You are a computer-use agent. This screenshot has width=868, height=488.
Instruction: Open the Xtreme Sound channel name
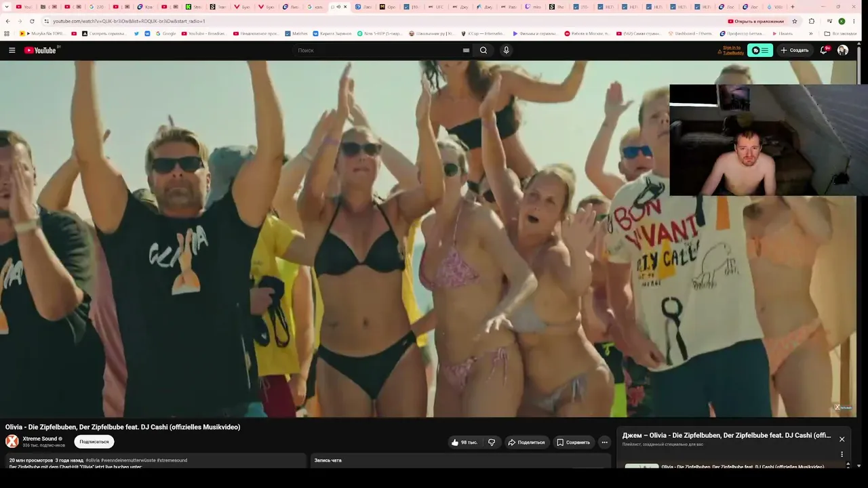click(x=40, y=439)
